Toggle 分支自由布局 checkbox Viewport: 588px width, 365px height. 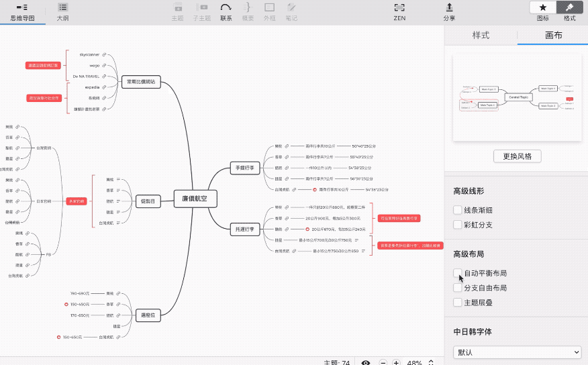pyautogui.click(x=457, y=287)
